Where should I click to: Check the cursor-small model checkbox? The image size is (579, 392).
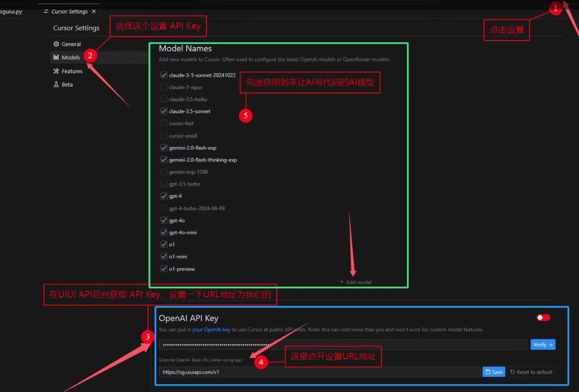point(164,136)
